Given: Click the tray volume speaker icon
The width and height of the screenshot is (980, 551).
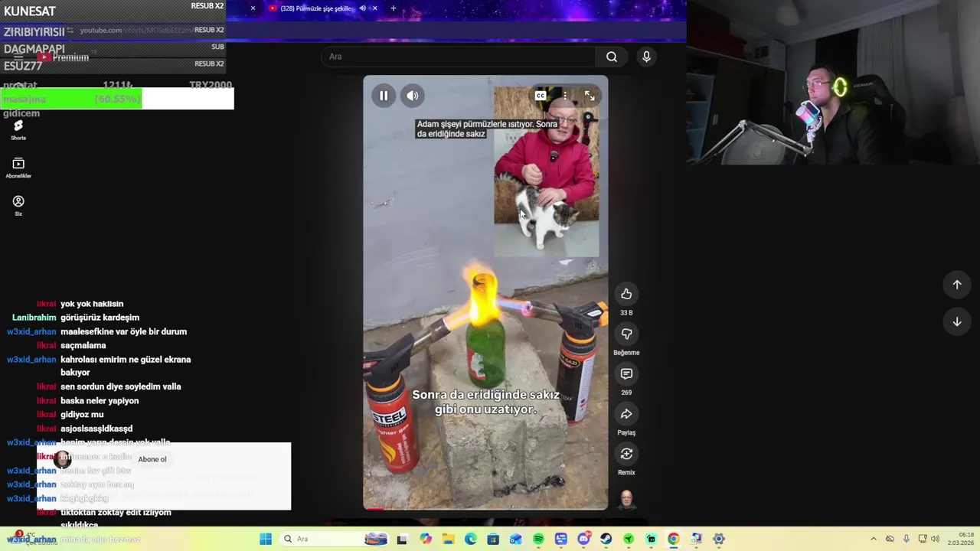Looking at the screenshot, I should click(x=935, y=539).
